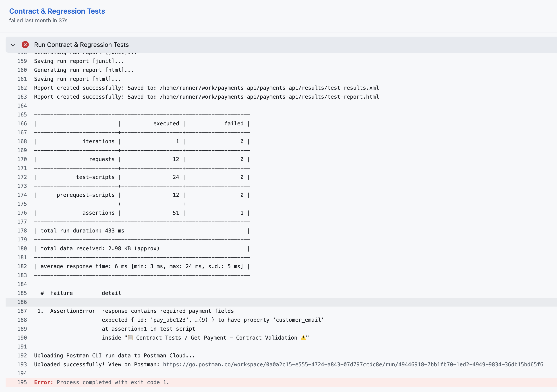Click the clipboard emoji before Contract Tests
Screen dimensions: 557x392
coord(130,338)
